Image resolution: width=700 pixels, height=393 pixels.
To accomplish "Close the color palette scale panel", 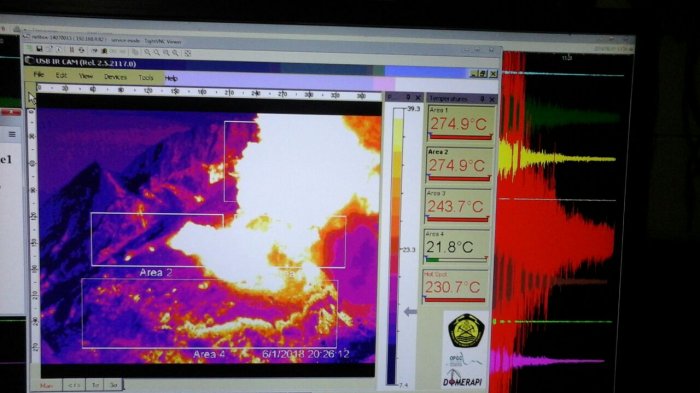I will pos(418,97).
